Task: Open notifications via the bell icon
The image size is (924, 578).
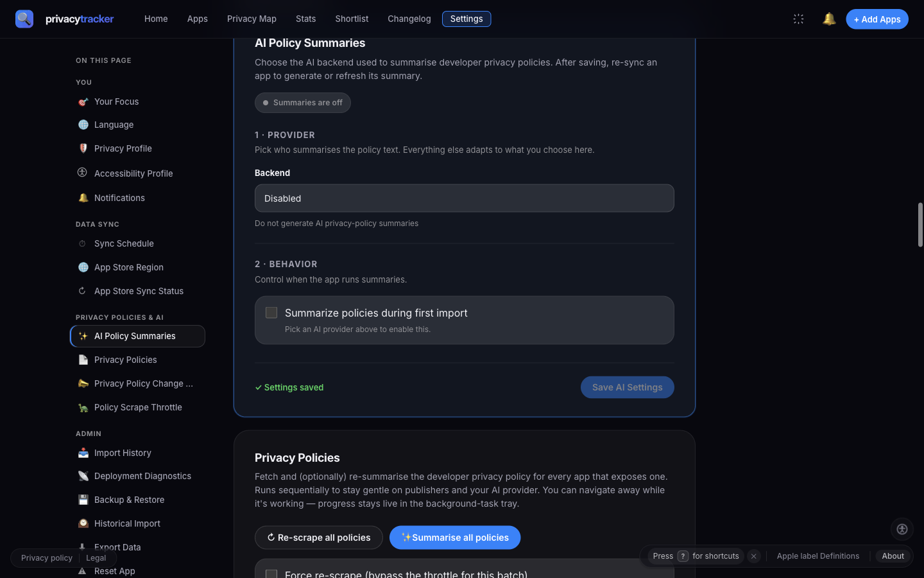Action: pyautogui.click(x=829, y=19)
